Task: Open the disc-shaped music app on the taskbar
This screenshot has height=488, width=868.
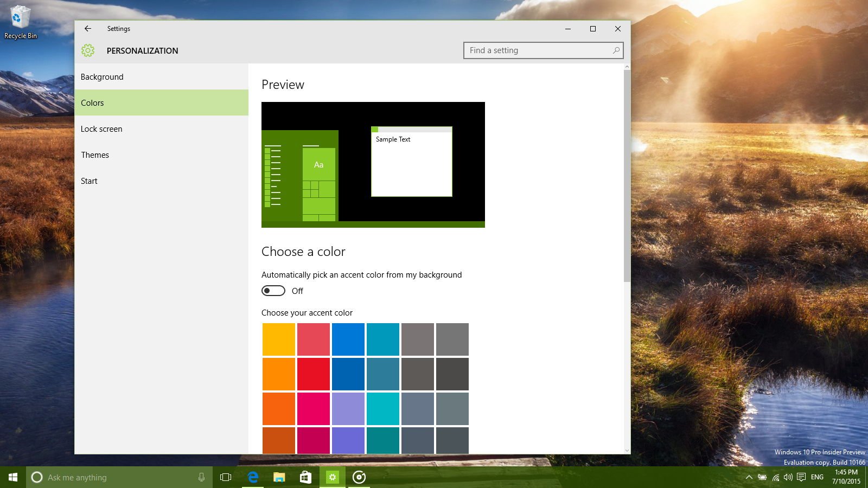Action: (x=359, y=477)
